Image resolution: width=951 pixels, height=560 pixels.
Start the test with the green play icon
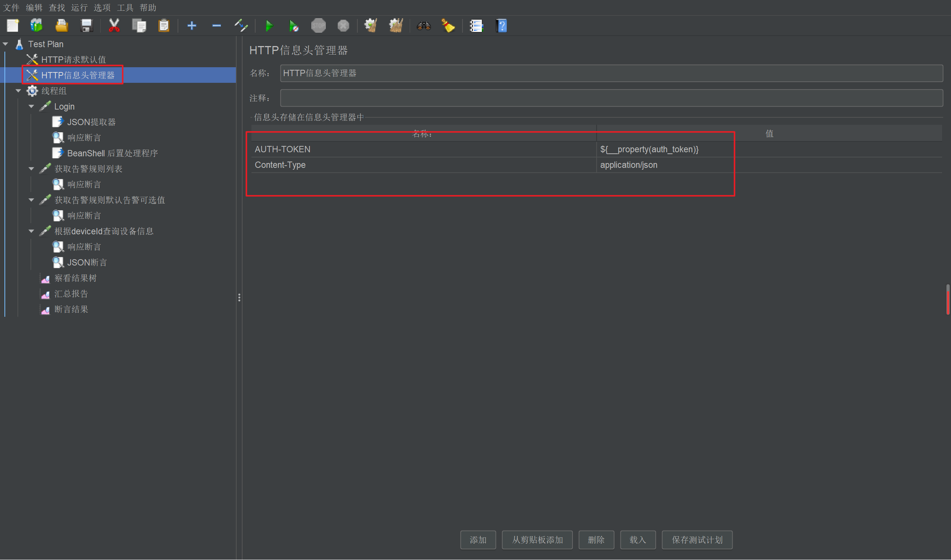[269, 26]
